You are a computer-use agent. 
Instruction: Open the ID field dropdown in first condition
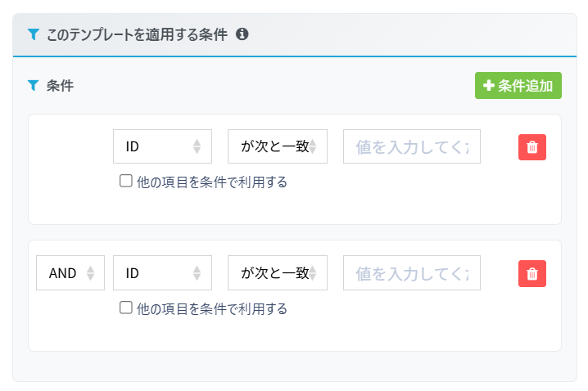(x=162, y=146)
